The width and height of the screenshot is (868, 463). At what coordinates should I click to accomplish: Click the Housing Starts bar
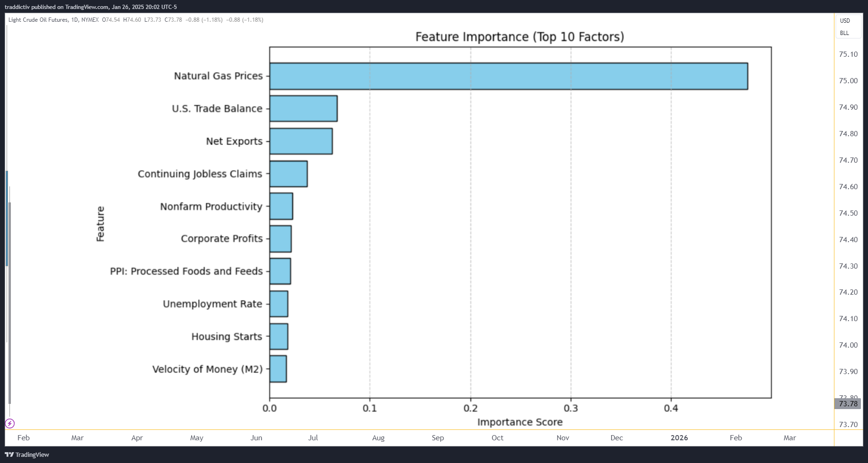(279, 336)
